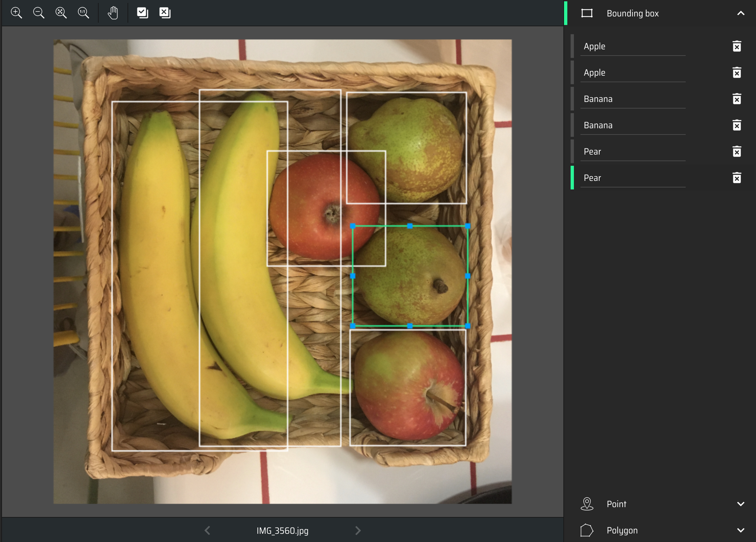Delete the first Apple annotation
The height and width of the screenshot is (542, 756).
(737, 46)
